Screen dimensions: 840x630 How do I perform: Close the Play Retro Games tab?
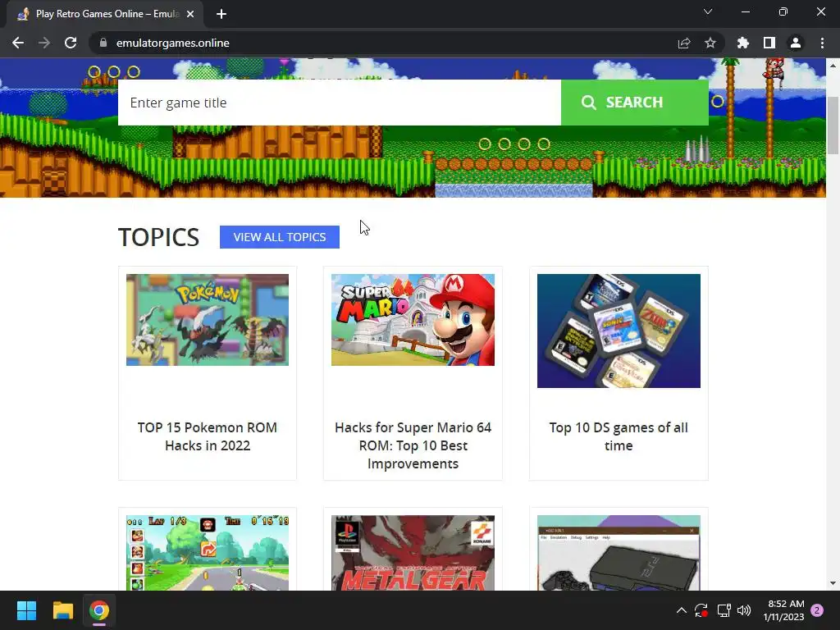coord(190,14)
